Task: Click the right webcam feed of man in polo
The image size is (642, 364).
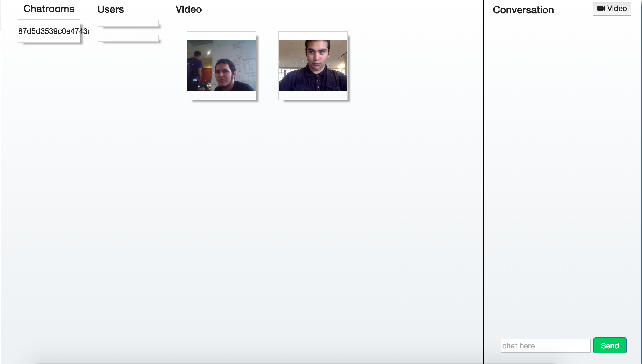Action: point(313,66)
